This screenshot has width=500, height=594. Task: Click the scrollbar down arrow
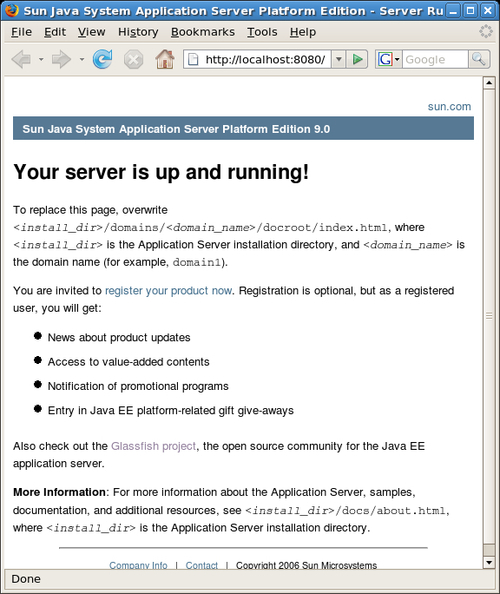point(489,563)
